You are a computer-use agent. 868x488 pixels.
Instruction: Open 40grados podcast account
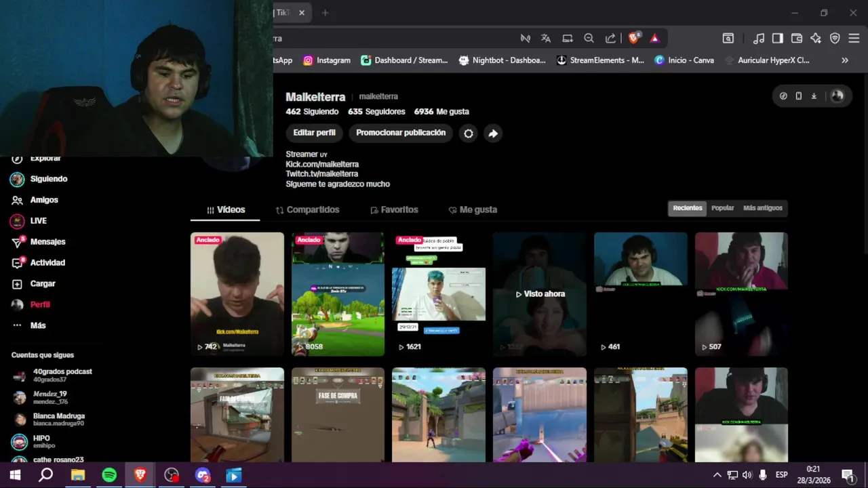(x=53, y=375)
